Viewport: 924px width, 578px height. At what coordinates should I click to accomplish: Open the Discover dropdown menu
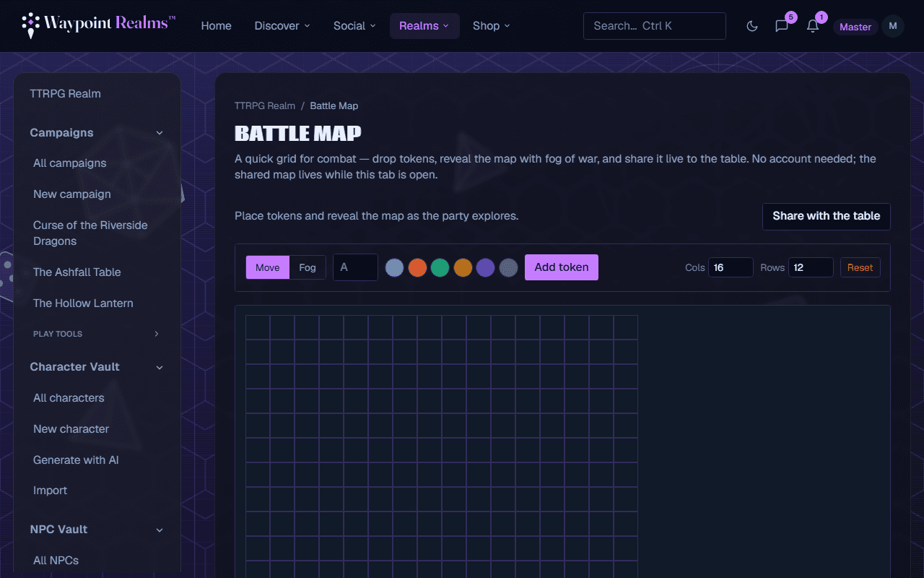pyautogui.click(x=282, y=26)
